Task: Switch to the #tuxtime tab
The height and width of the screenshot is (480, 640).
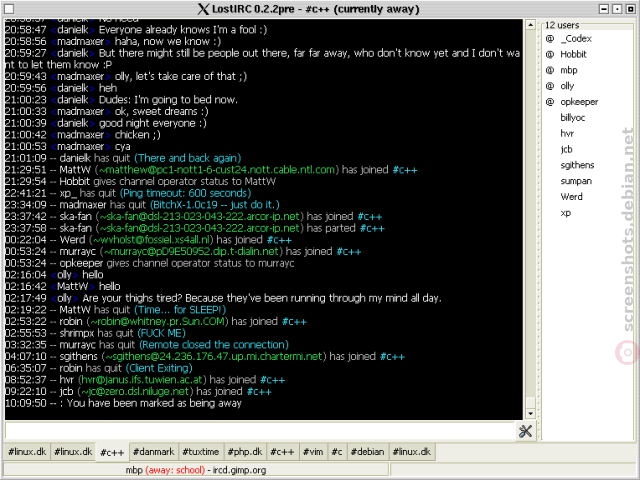Action: click(x=201, y=452)
